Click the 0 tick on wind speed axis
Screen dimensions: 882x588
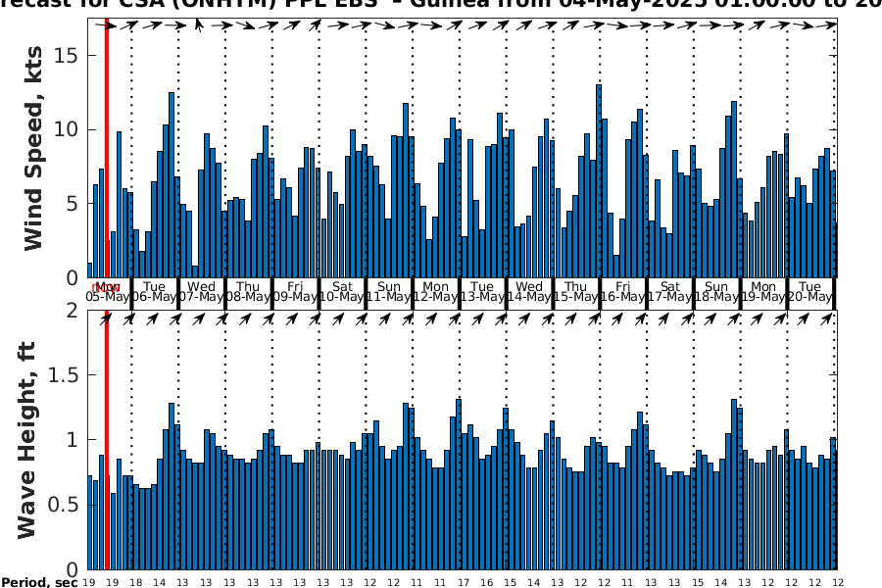click(x=72, y=278)
